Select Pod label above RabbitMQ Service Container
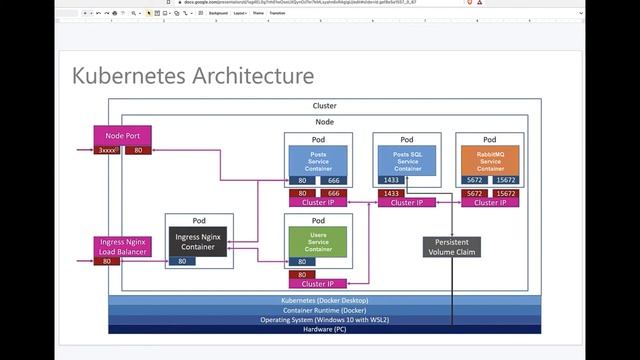Screen dimensions: 640x360 pos(490,140)
